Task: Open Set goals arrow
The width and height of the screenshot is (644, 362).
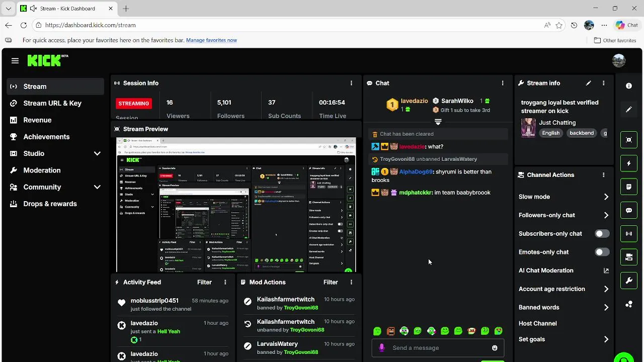Action: [606, 339]
